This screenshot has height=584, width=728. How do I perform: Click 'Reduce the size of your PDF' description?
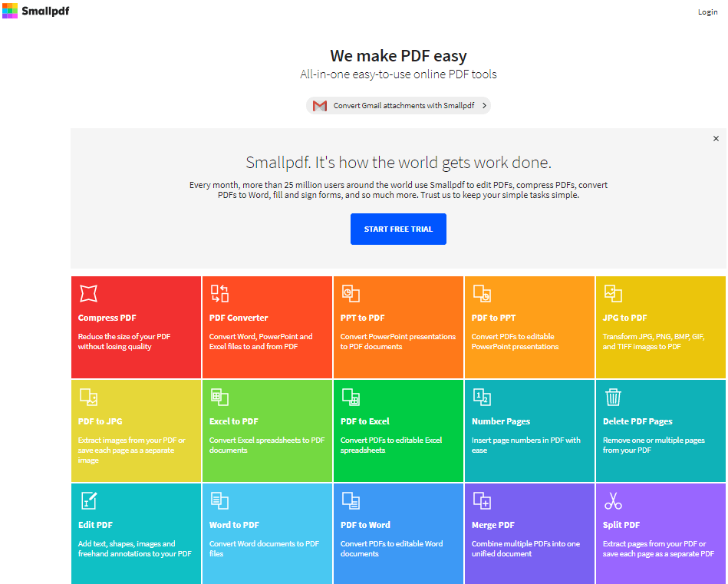coord(124,341)
